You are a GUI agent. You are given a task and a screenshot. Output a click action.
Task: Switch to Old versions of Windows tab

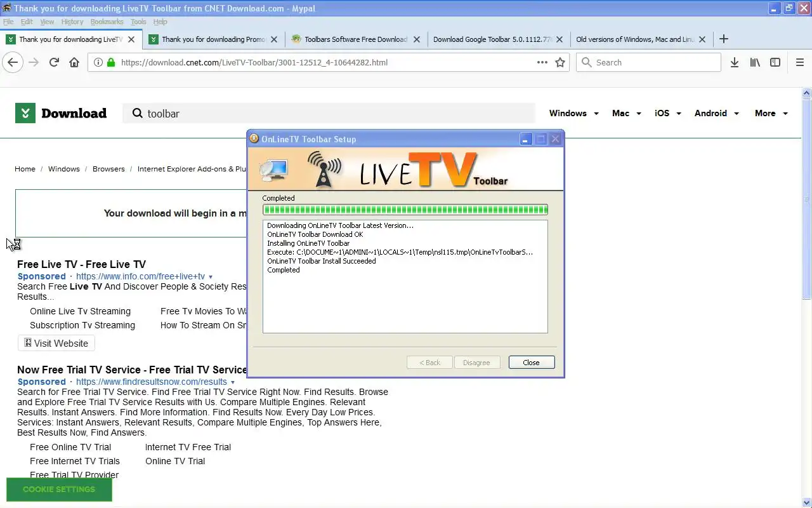pyautogui.click(x=641, y=39)
